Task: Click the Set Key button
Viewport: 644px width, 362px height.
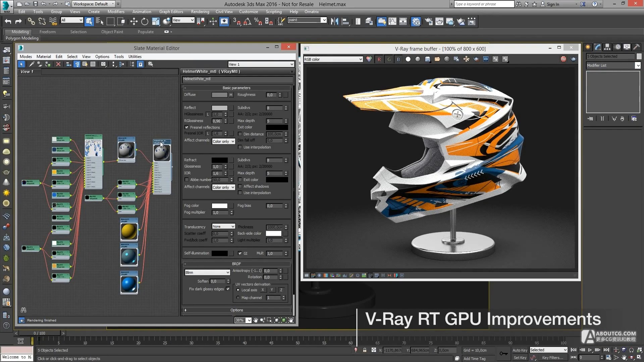Action: tap(520, 358)
